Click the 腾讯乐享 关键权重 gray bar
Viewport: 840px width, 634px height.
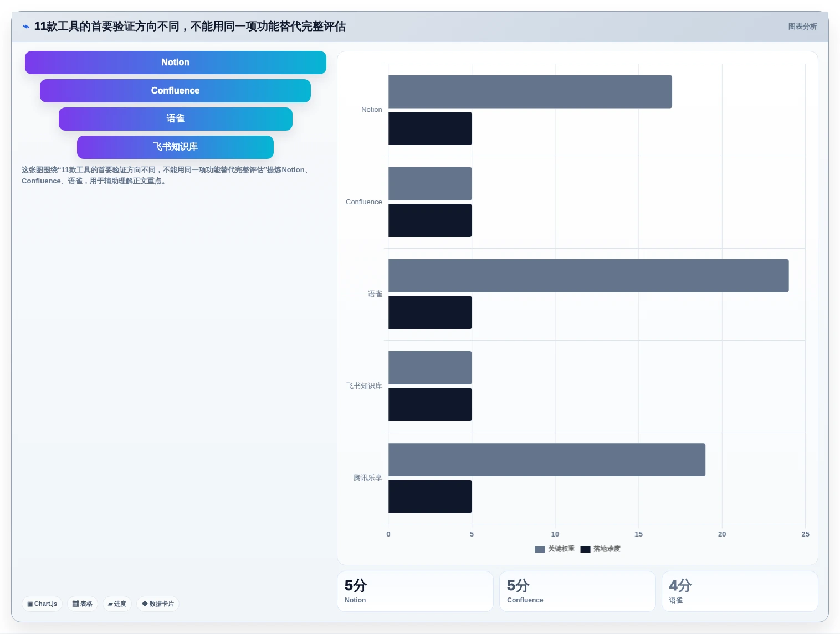point(547,460)
